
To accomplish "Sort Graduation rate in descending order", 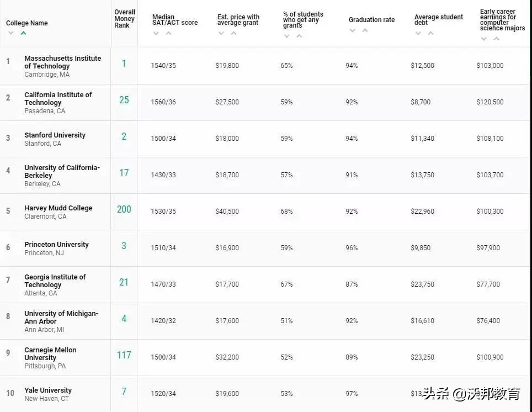I will [x=352, y=31].
